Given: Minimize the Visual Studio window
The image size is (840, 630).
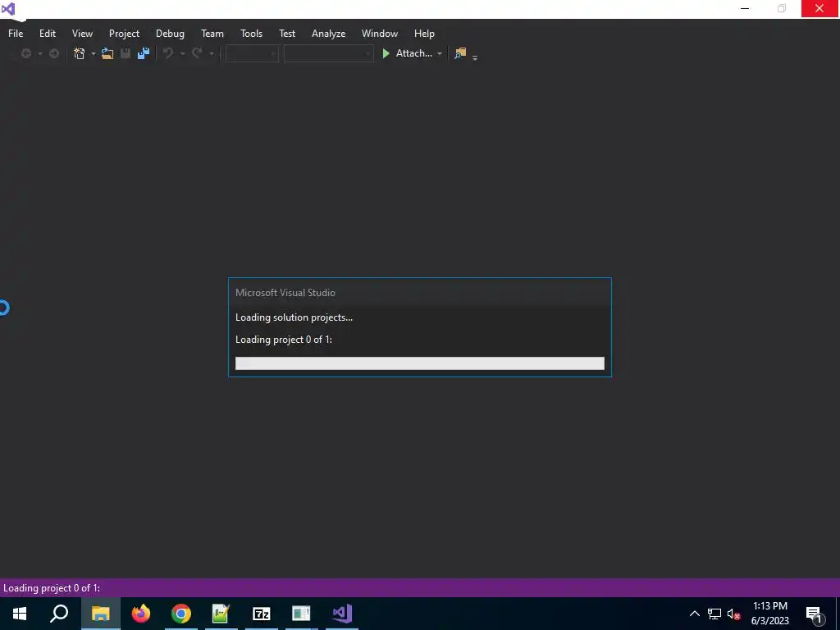Looking at the screenshot, I should coord(745,8).
